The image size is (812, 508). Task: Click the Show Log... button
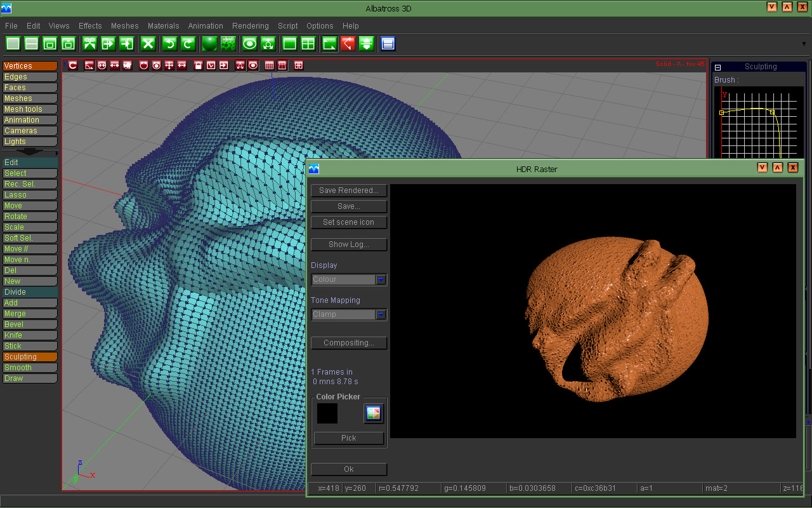pos(349,244)
